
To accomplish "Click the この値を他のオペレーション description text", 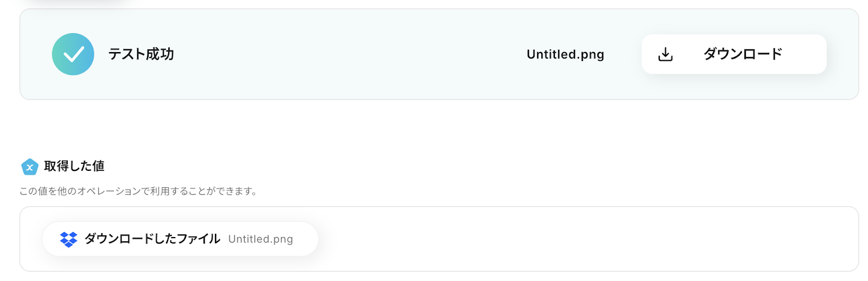I will [x=81, y=191].
